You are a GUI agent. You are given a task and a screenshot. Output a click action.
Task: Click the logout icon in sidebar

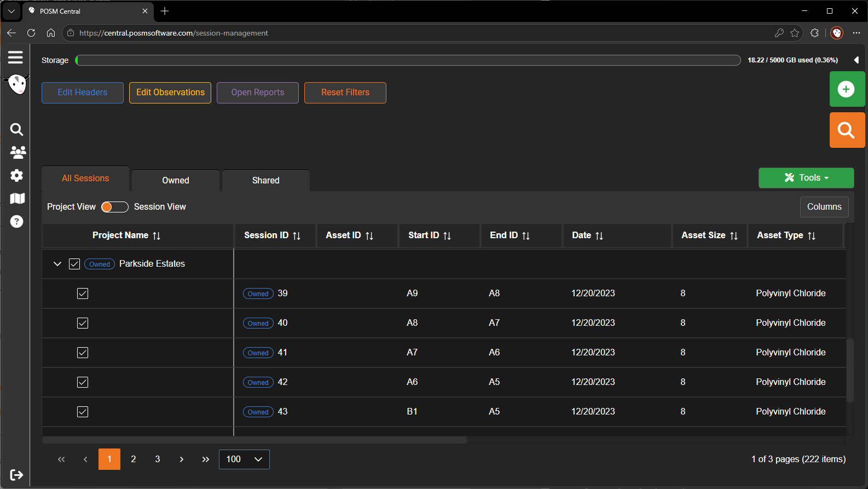point(16,475)
